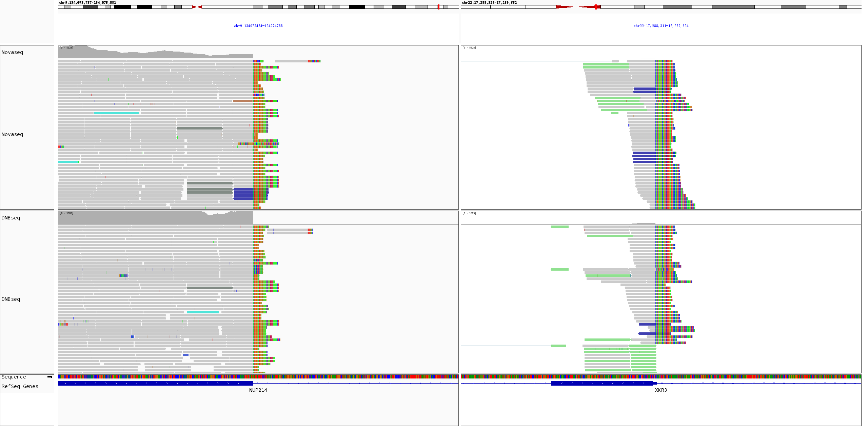The image size is (868, 428).
Task: Click a blue translocation read in the chr22 Novaseq panel
Action: 644,162
